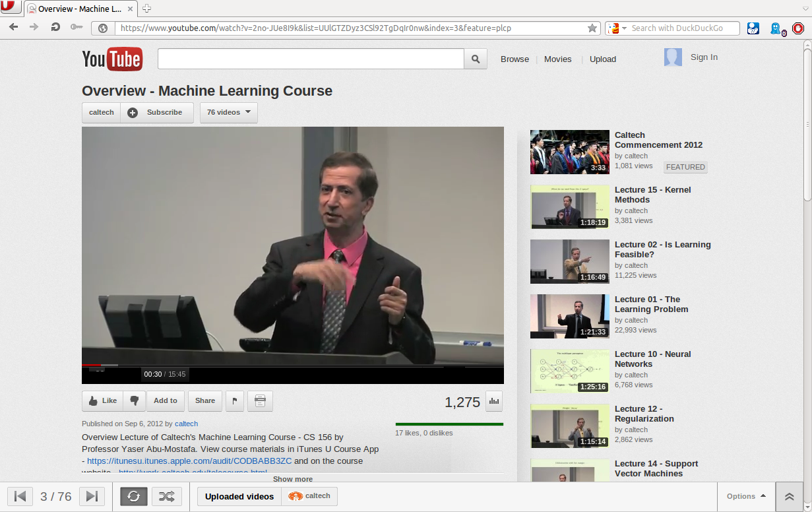Screen dimensions: 812x512
Task: Flag this video with the flag icon
Action: click(235, 400)
